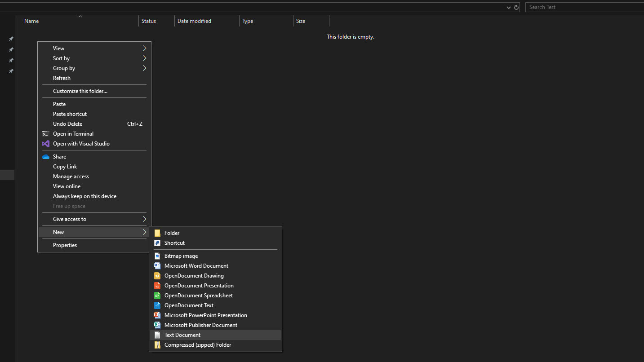Click the Microsoft Word Document icon

click(157, 266)
